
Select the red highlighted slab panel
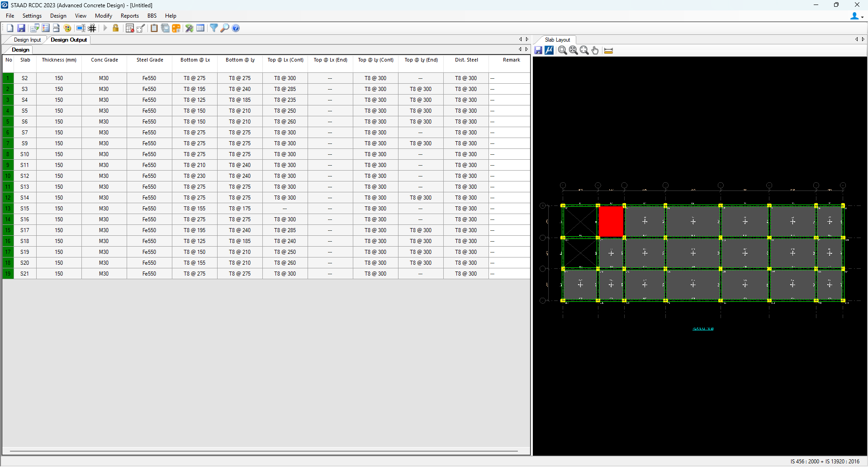tap(611, 221)
